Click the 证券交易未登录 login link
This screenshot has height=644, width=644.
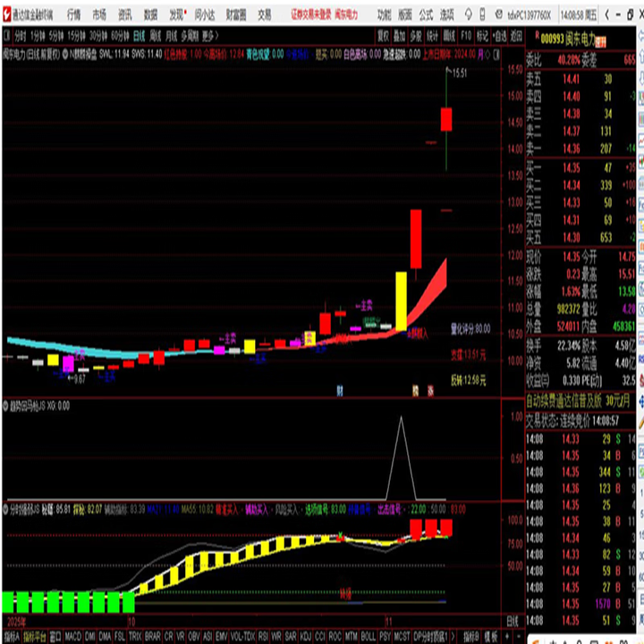309,14
